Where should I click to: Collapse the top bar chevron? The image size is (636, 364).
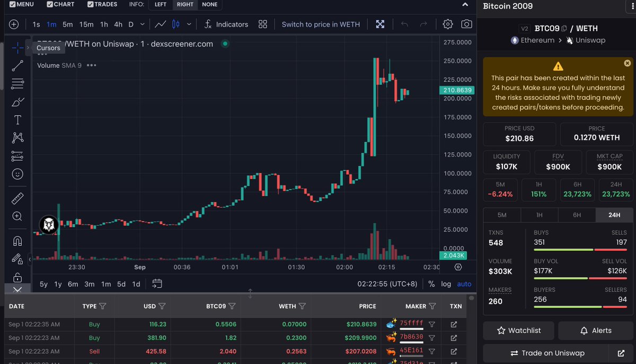click(465, 5)
